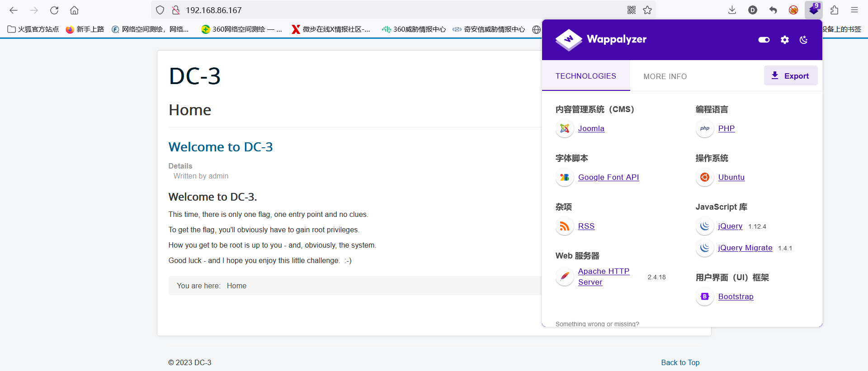868x371 pixels.
Task: Open Wappalyzer settings gear
Action: [785, 40]
